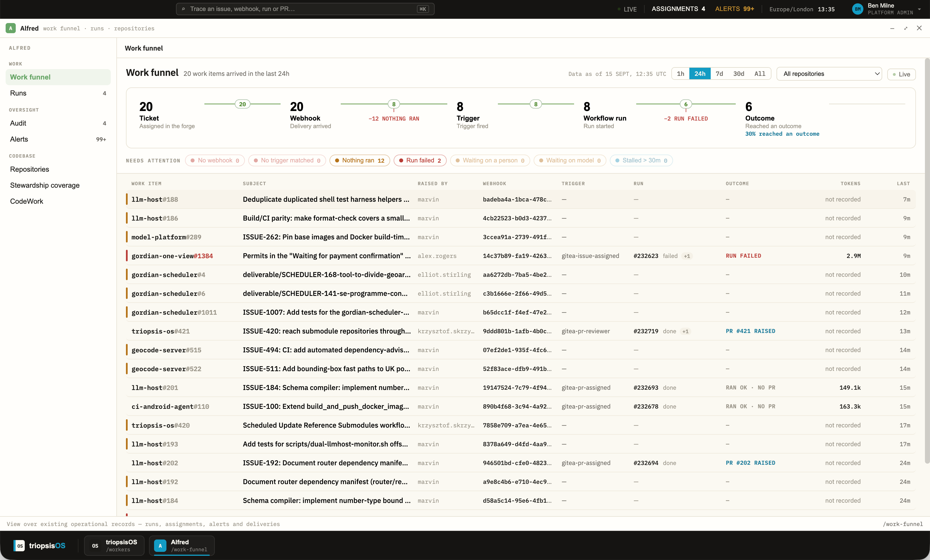The image size is (930, 560).
Task: Click the 8 bubble between Trigger and Workflow run
Action: [x=536, y=104]
